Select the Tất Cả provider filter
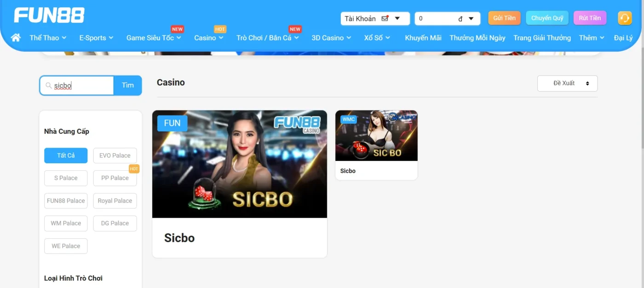This screenshot has height=288, width=644. 66,156
